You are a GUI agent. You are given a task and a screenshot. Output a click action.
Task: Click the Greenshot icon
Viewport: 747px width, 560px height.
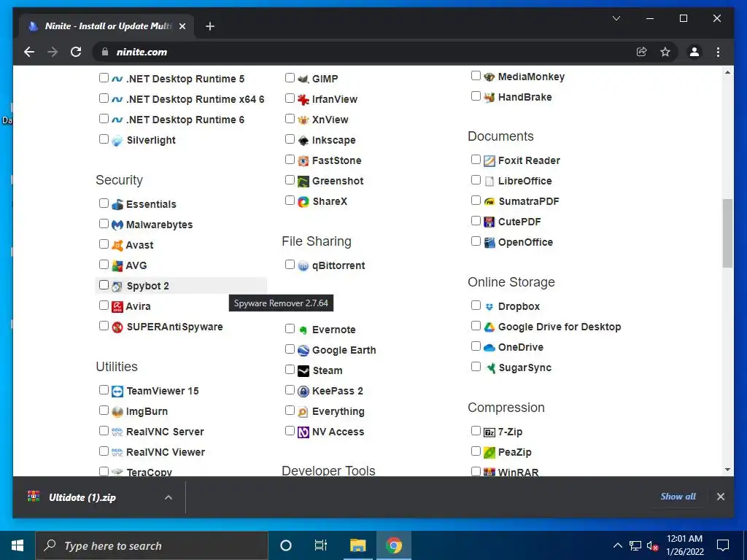pyautogui.click(x=303, y=182)
